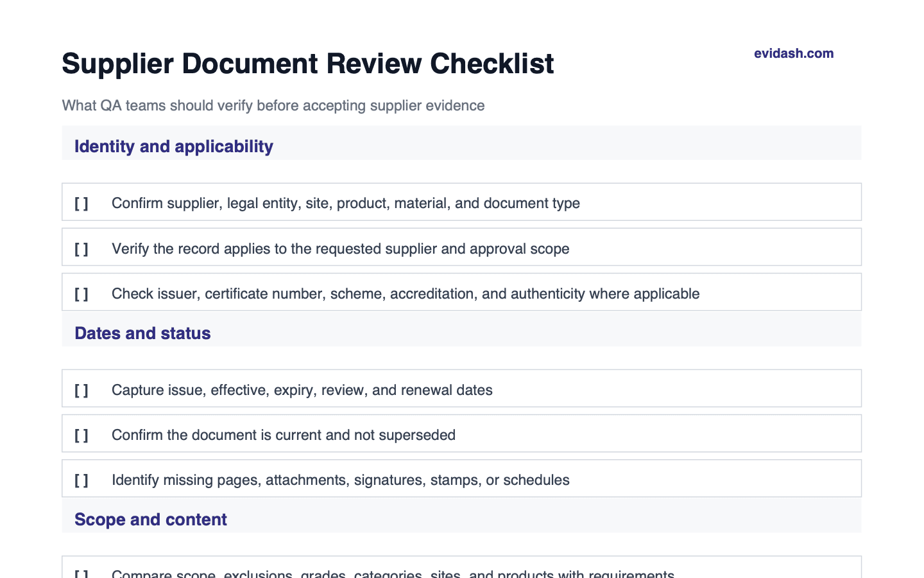
Task: Tick the checkbox for Confirm supplier, legal entity
Action: tap(81, 204)
